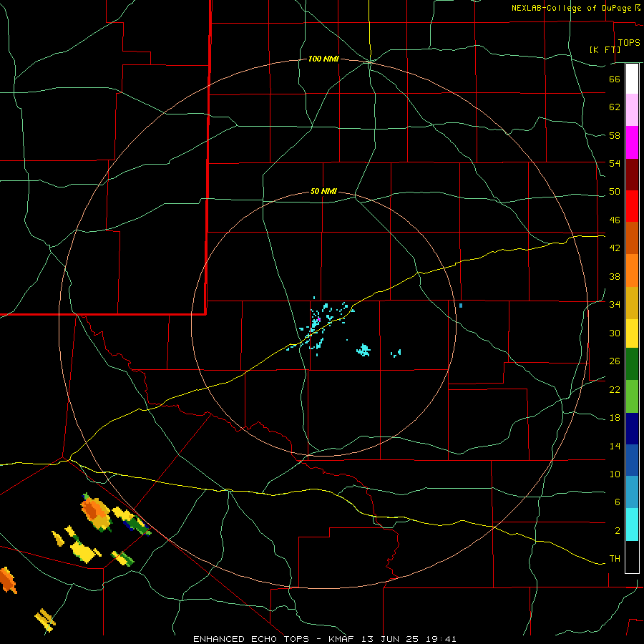
Task: Click the "2" legend value
Action: [x=617, y=531]
